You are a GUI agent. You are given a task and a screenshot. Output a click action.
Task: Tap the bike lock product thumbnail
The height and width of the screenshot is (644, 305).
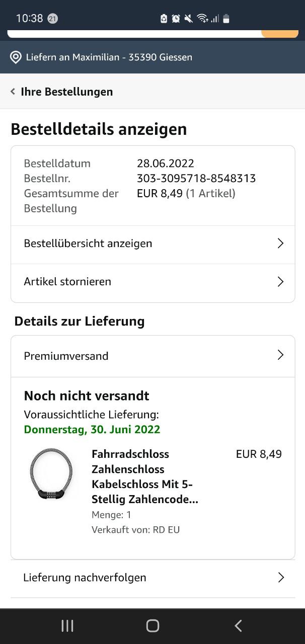click(x=51, y=474)
